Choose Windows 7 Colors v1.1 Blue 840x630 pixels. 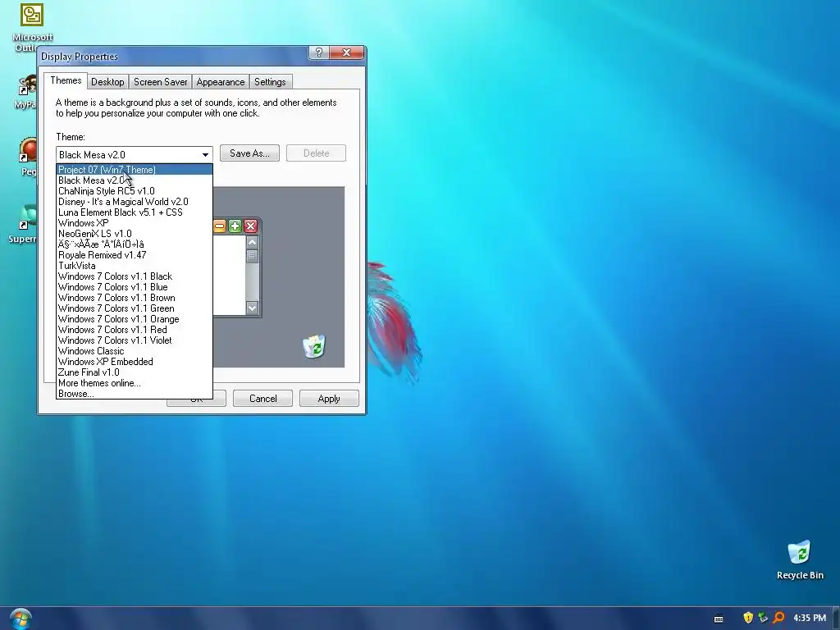pyautogui.click(x=135, y=288)
